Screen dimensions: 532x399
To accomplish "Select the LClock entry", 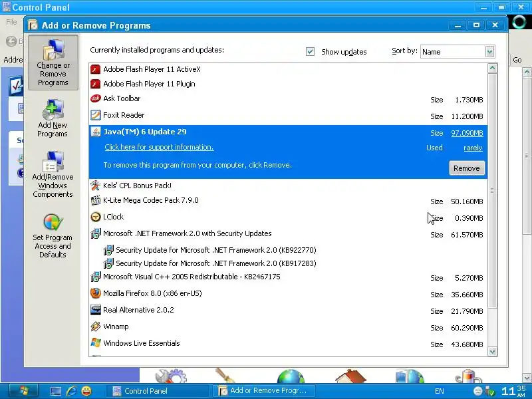I will [x=288, y=217].
